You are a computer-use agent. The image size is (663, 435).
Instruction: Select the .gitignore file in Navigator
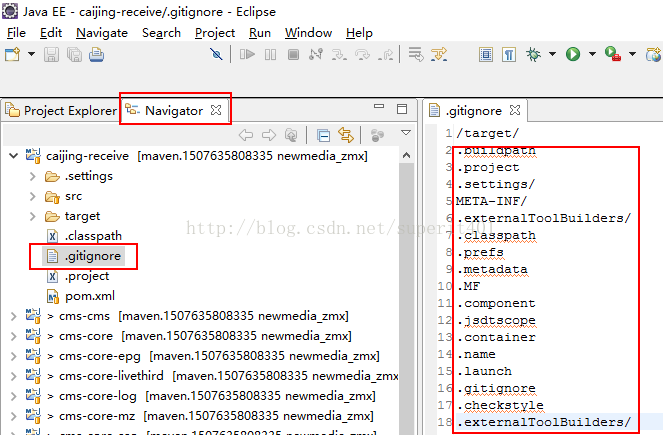(x=83, y=256)
